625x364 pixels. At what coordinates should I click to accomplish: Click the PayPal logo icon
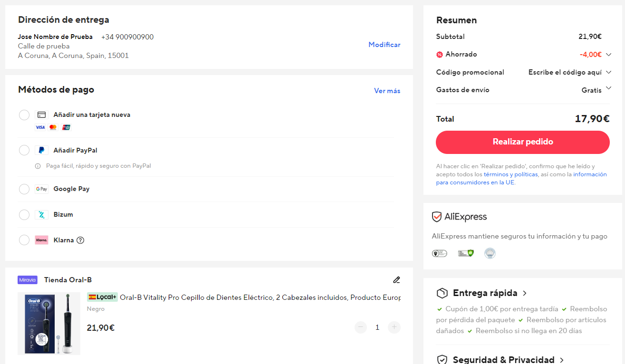pyautogui.click(x=41, y=150)
